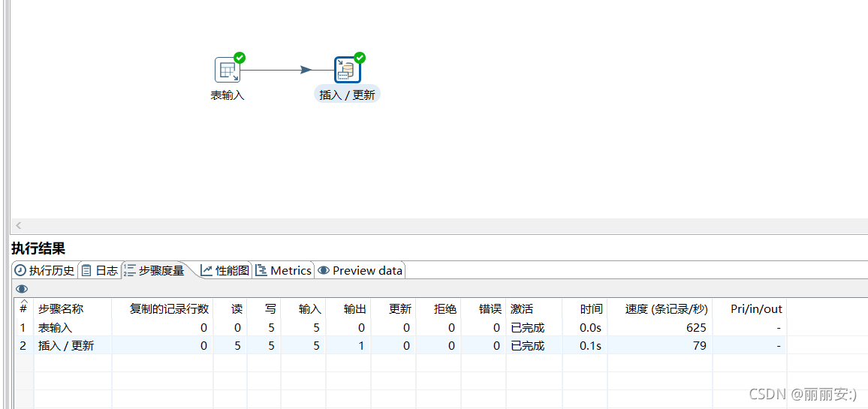Click the 插入 / 更新 label under the step

click(347, 95)
